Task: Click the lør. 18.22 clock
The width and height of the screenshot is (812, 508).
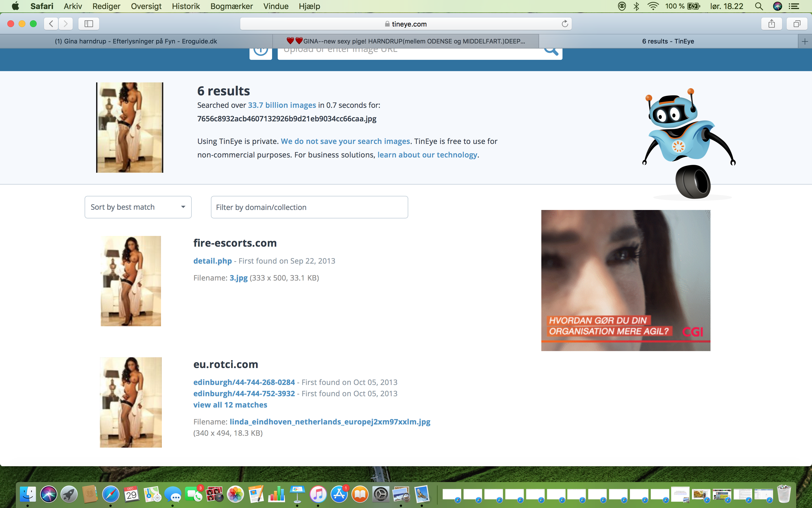Action: click(727, 6)
